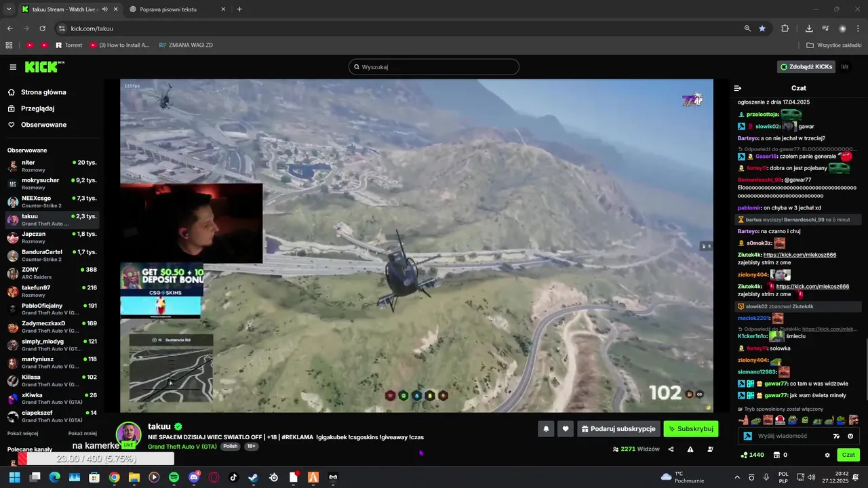Screen dimensions: 868x488
Task: Open Discord from the taskbar
Action: [x=194, y=477]
